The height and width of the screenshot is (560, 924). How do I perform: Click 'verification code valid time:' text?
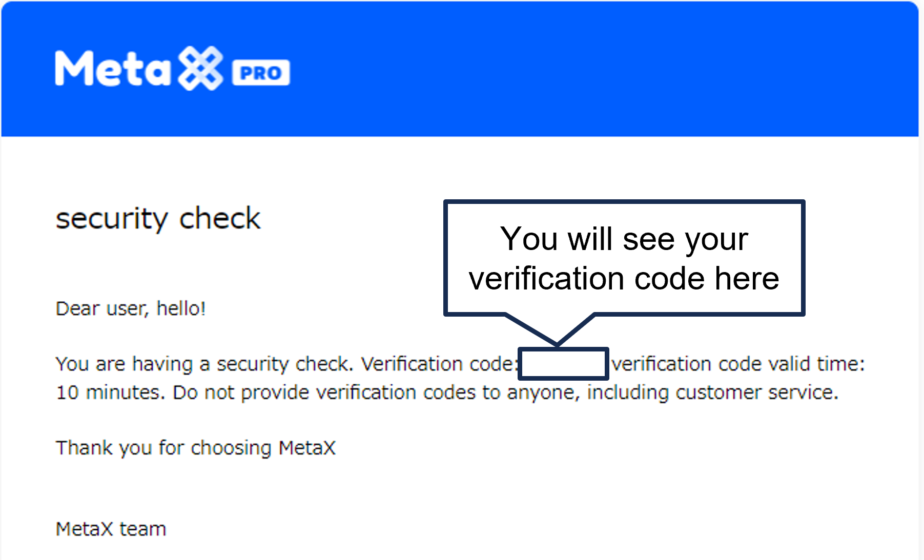pyautogui.click(x=738, y=364)
